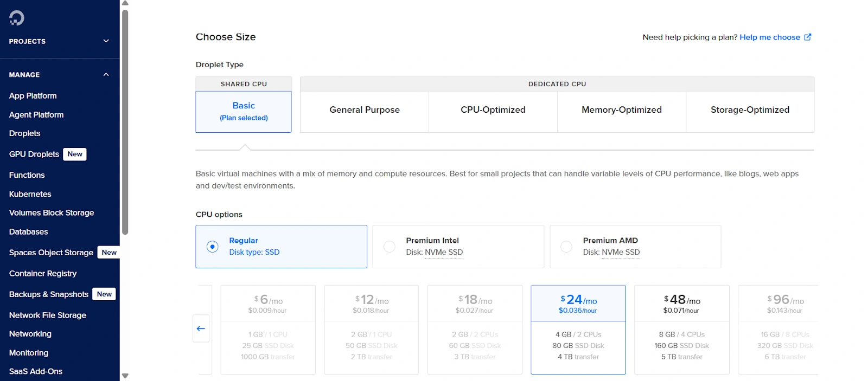Go to Container Registry
The image size is (868, 381).
pyautogui.click(x=43, y=273)
